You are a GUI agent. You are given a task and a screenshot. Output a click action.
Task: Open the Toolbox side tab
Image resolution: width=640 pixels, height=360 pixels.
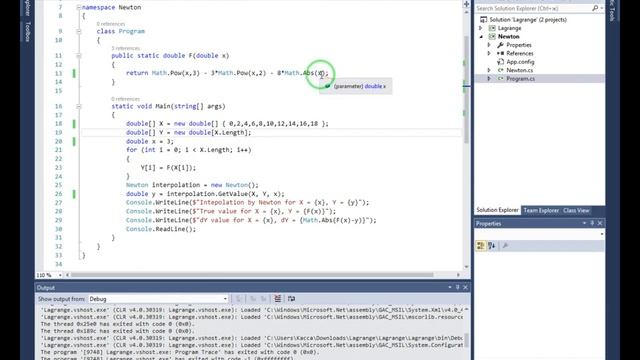[x=28, y=32]
